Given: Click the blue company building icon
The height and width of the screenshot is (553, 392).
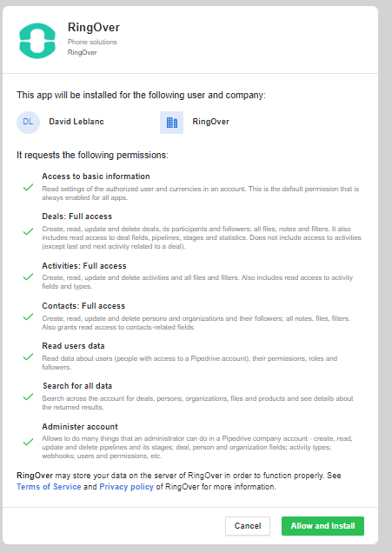Looking at the screenshot, I should pyautogui.click(x=172, y=123).
